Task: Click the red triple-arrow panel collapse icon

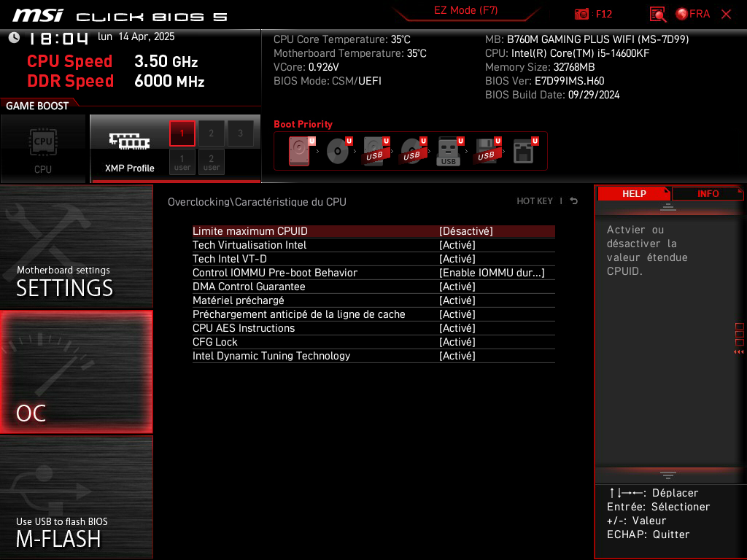Action: (x=738, y=352)
